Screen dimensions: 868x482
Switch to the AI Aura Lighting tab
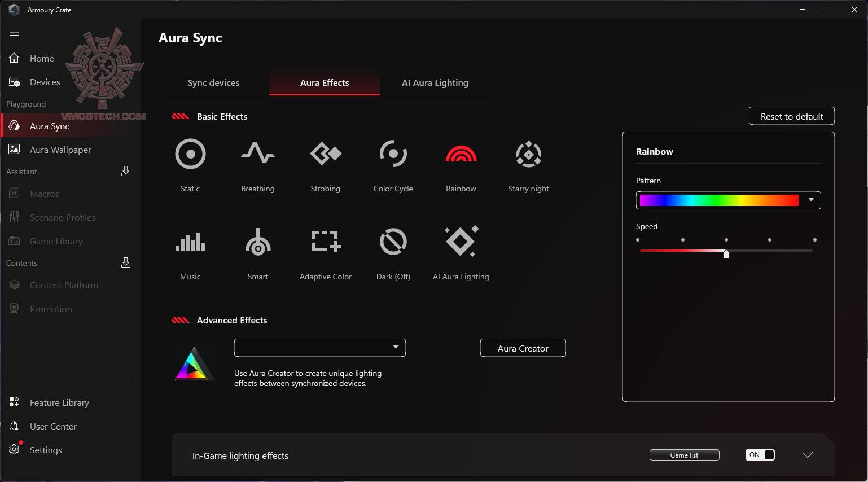435,83
